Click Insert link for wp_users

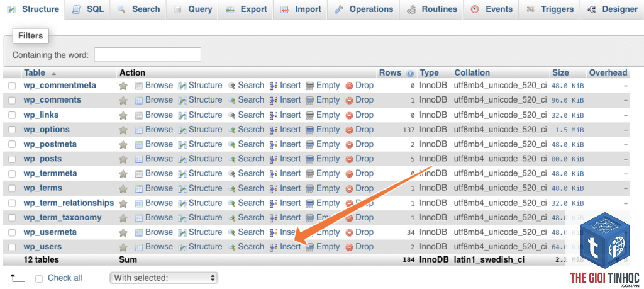291,247
